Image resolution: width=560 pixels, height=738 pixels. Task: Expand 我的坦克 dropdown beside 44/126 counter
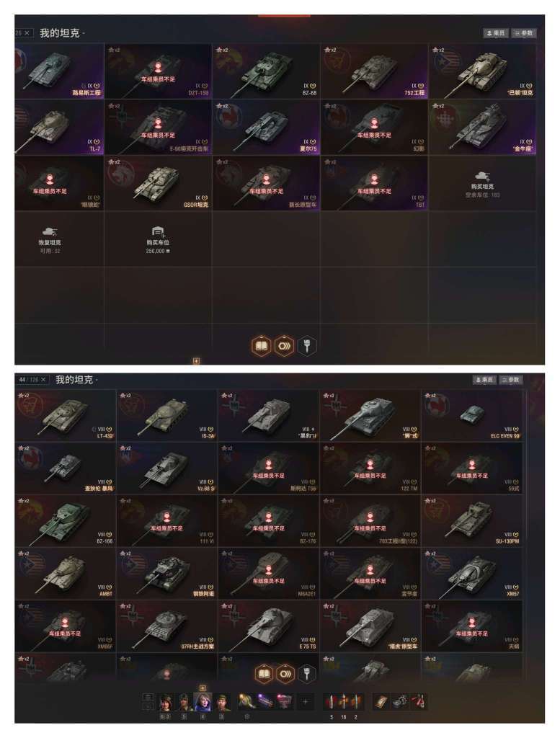(76, 380)
